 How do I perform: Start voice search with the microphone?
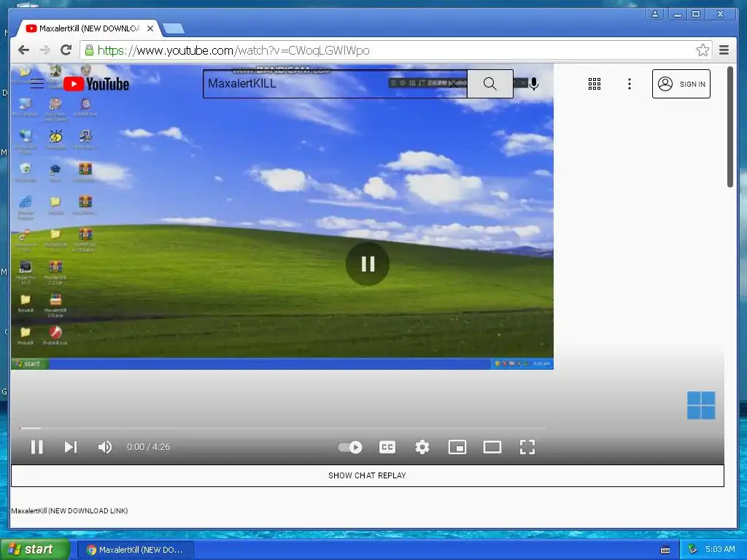[534, 84]
